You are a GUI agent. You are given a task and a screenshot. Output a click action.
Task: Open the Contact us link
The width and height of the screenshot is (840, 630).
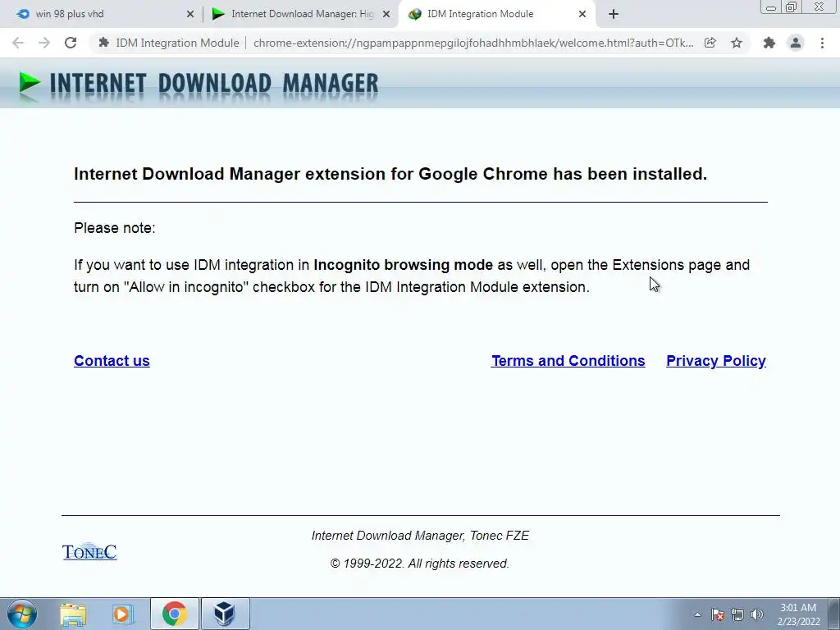112,361
